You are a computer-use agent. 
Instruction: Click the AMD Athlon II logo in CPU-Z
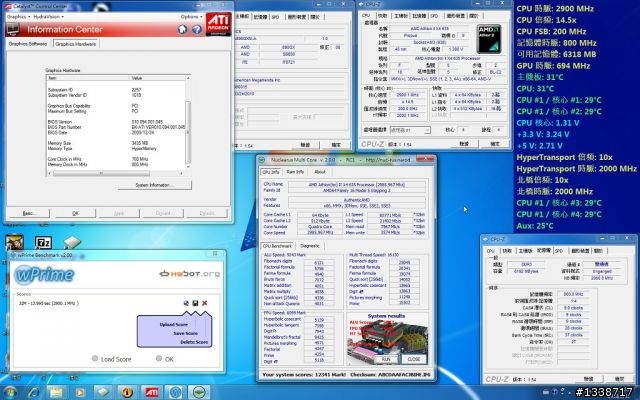pyautogui.click(x=489, y=38)
